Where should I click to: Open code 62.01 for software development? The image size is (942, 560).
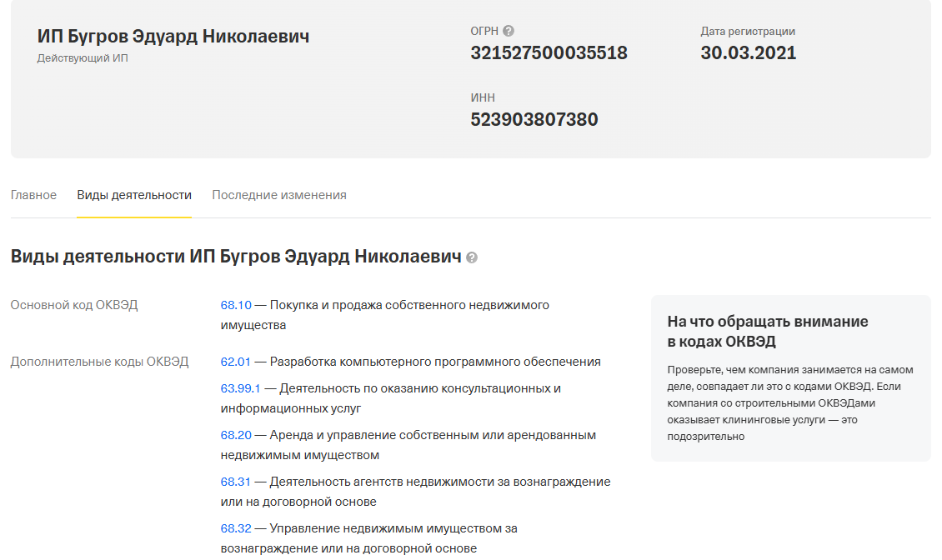[x=236, y=362]
